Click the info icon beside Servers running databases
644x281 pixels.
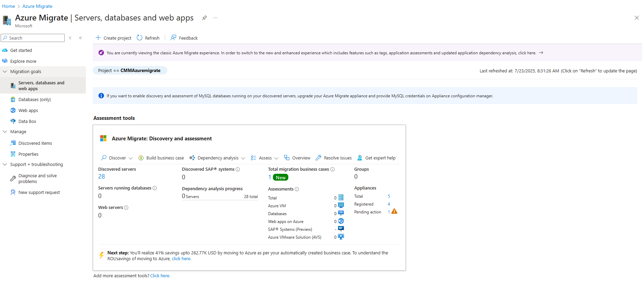pyautogui.click(x=155, y=188)
